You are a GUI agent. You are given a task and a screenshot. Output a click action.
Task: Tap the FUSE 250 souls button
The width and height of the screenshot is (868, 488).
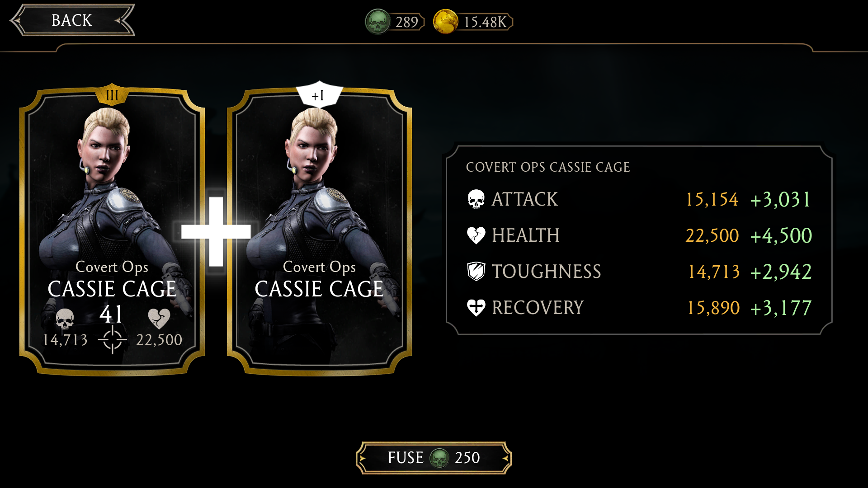pos(434,458)
